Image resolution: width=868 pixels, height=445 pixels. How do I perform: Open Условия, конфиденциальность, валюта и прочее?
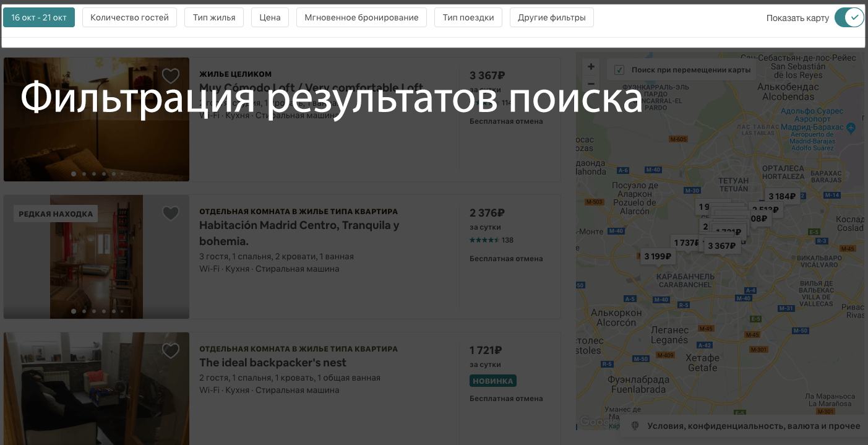point(754,426)
